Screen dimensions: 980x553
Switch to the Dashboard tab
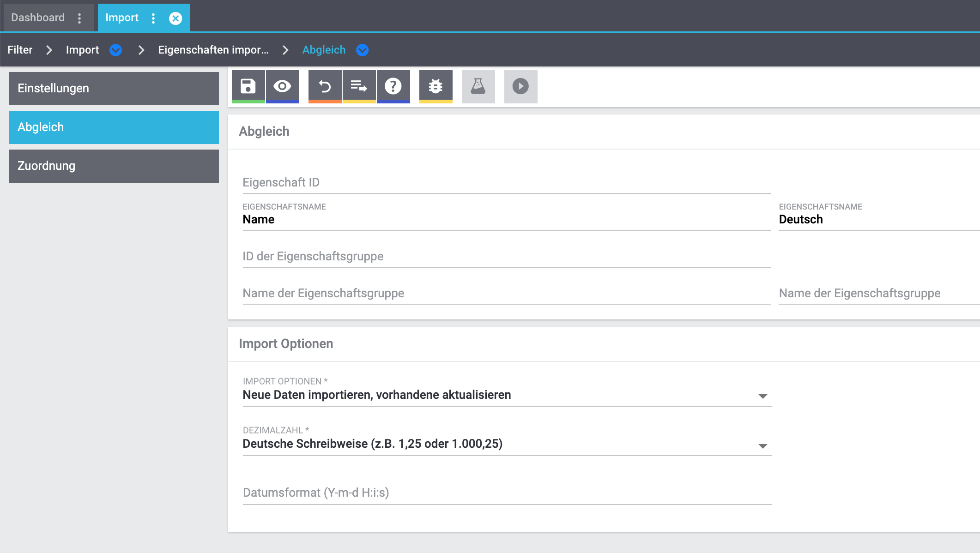click(x=38, y=18)
